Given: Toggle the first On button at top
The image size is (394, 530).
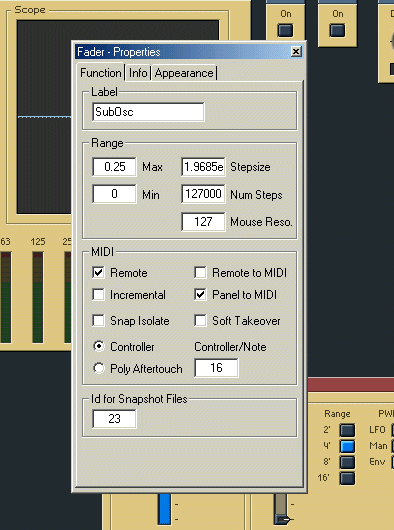Looking at the screenshot, I should (285, 30).
